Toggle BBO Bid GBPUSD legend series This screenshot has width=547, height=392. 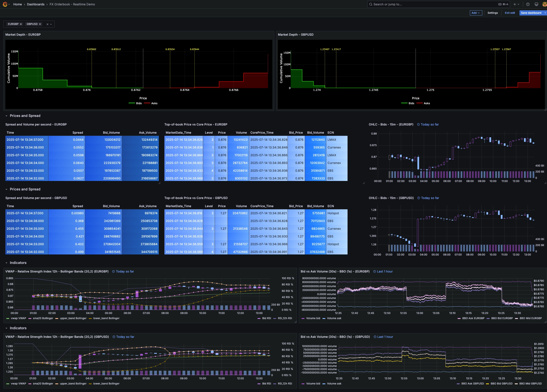pyautogui.click(x=501, y=384)
